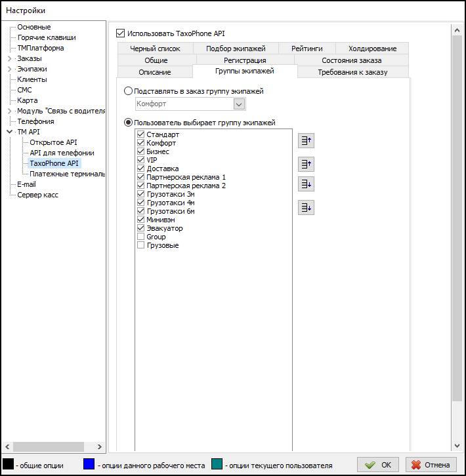Click the move-down-one-position button (third from top)
466x476 pixels.
[x=306, y=184]
